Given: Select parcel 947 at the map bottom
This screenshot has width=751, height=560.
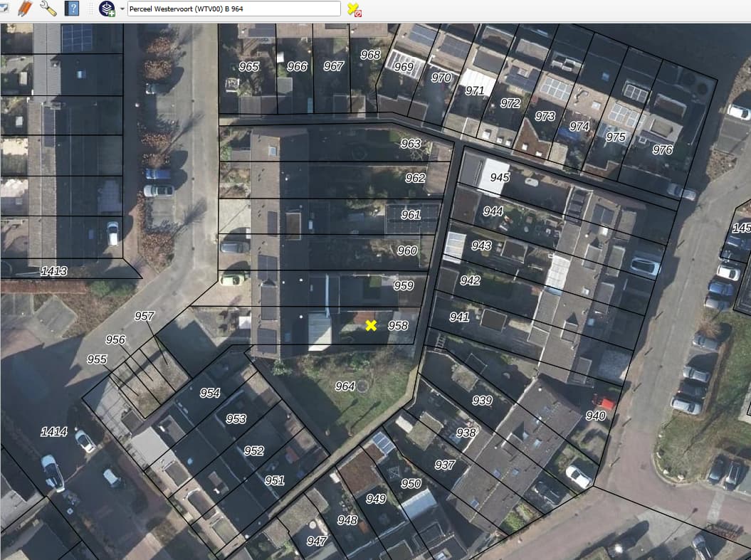Looking at the screenshot, I should [317, 541].
